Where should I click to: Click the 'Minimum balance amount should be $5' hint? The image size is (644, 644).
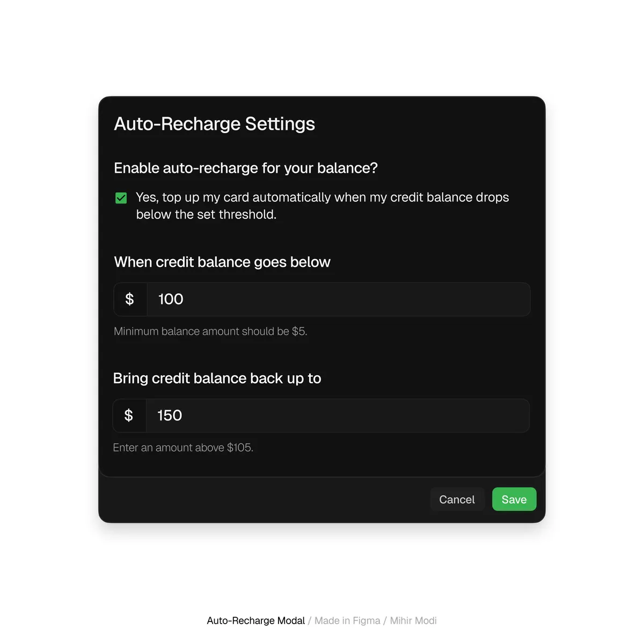(x=210, y=331)
